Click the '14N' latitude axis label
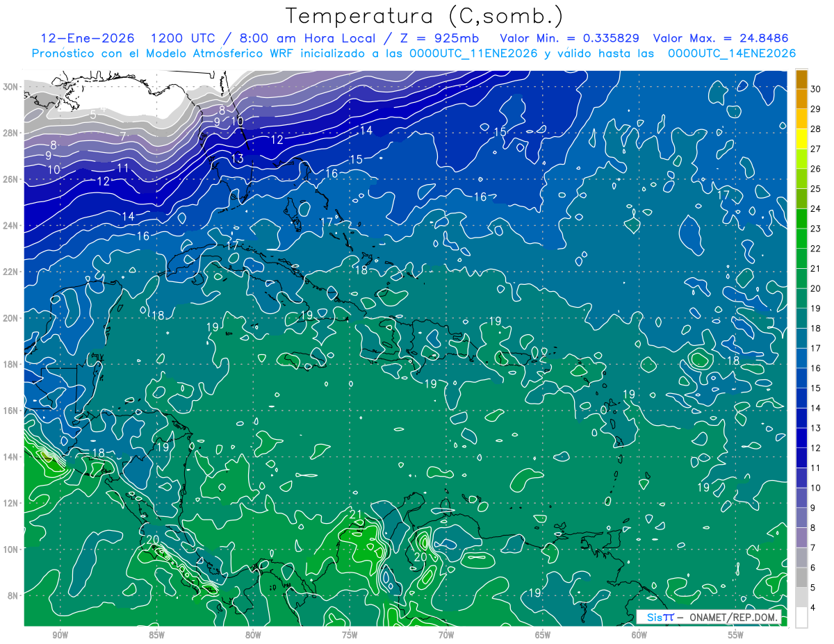Screen dimensions: 834x644 10,457
